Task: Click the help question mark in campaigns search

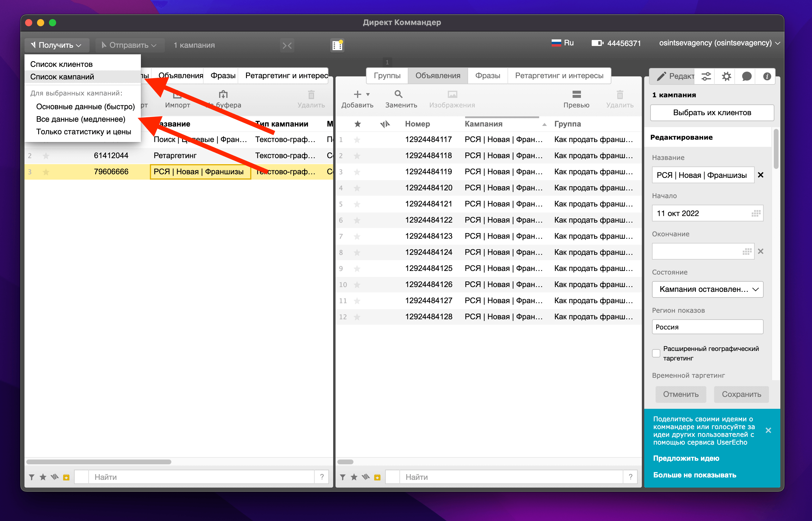Action: [x=322, y=477]
